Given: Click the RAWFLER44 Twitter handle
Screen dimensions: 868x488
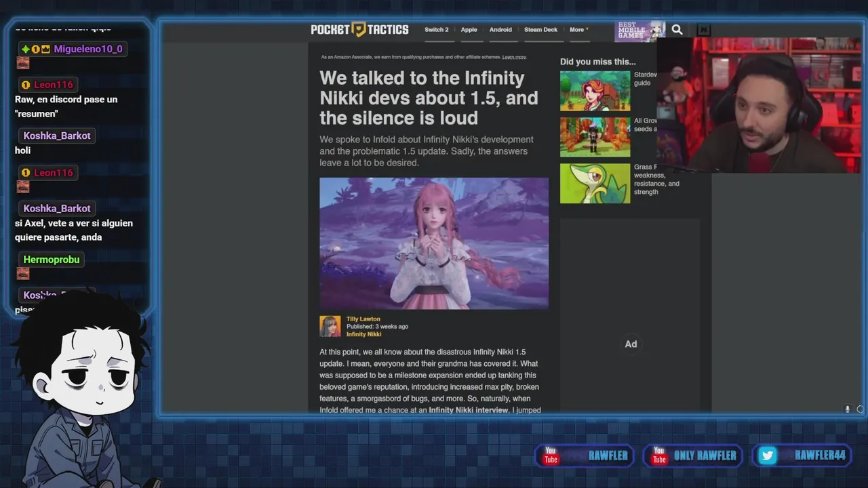Looking at the screenshot, I should [x=821, y=455].
